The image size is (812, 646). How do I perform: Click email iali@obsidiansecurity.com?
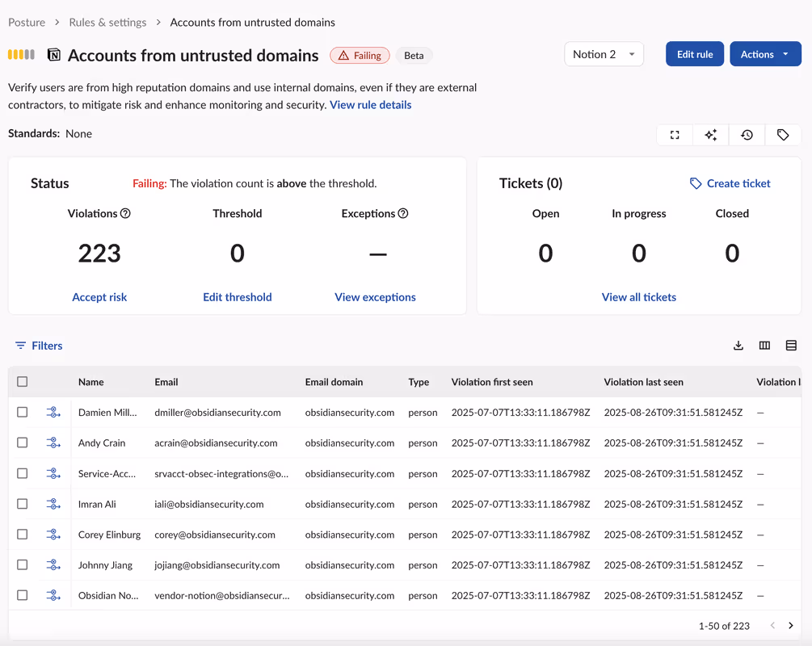(209, 504)
